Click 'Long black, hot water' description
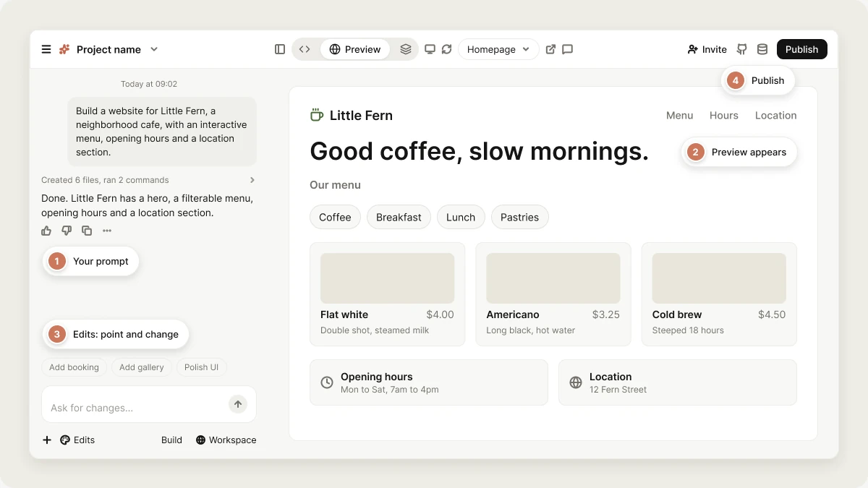 (x=531, y=330)
